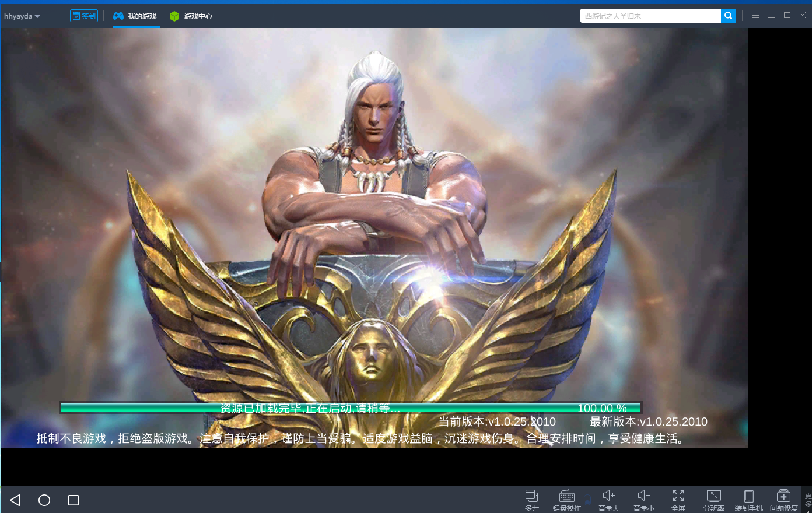812x513 pixels.
Task: Click the 100.00 % progress text
Action: [x=602, y=408]
